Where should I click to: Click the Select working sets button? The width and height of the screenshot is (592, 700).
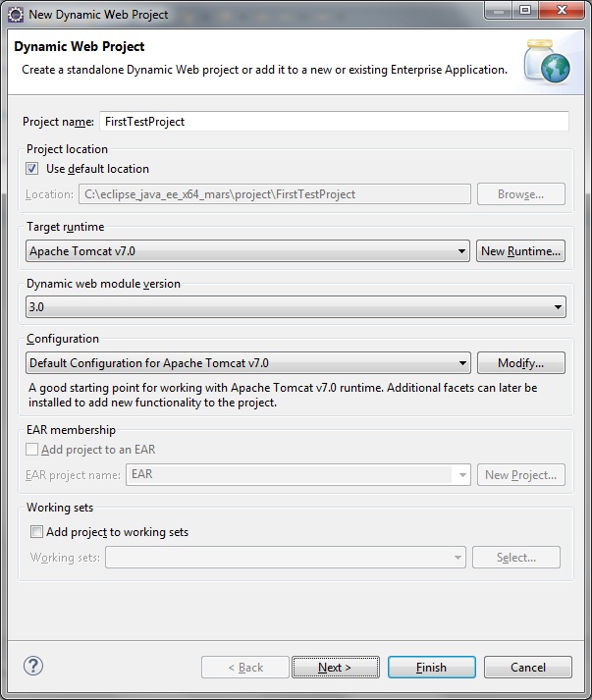tap(515, 558)
